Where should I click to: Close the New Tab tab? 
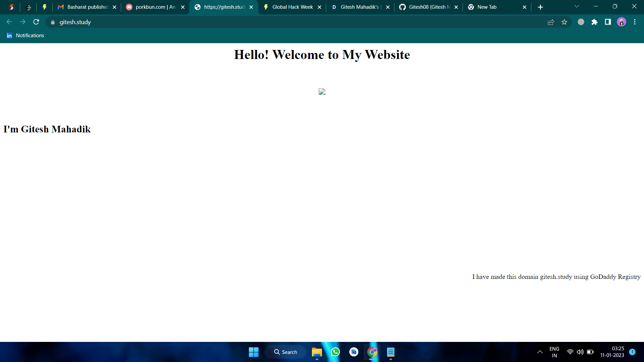tap(524, 7)
